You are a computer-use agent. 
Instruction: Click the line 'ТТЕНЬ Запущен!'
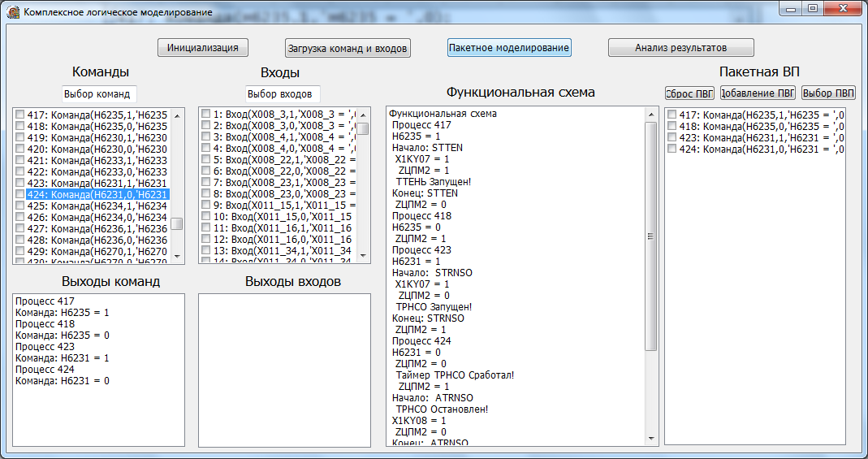tap(433, 182)
